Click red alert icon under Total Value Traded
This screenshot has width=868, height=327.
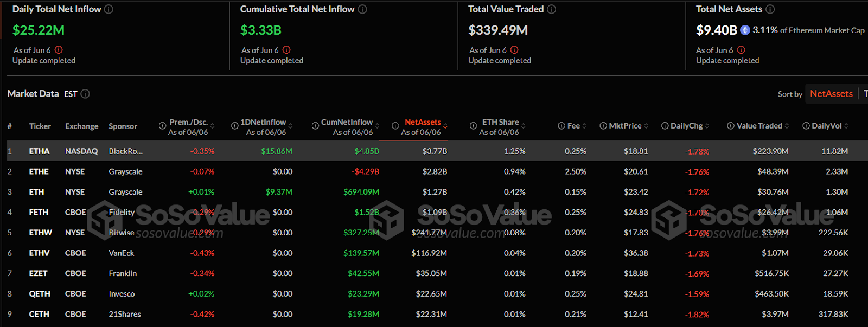tap(514, 50)
